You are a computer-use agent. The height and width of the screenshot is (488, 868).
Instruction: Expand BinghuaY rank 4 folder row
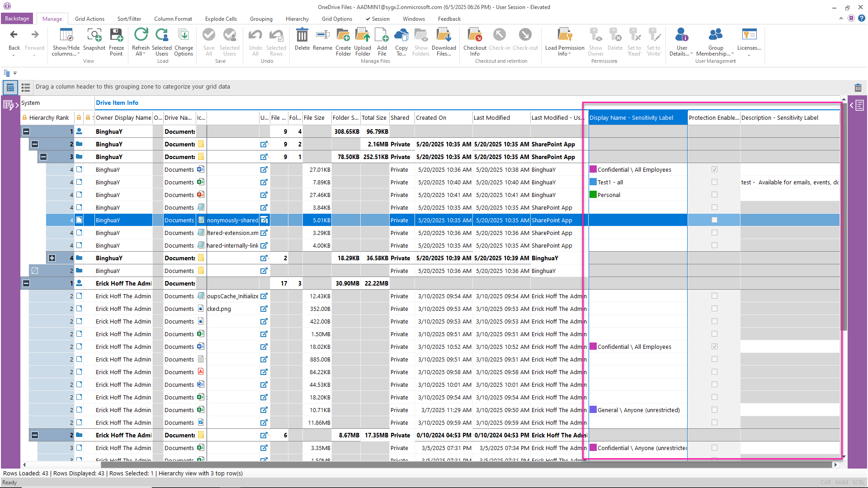point(52,258)
